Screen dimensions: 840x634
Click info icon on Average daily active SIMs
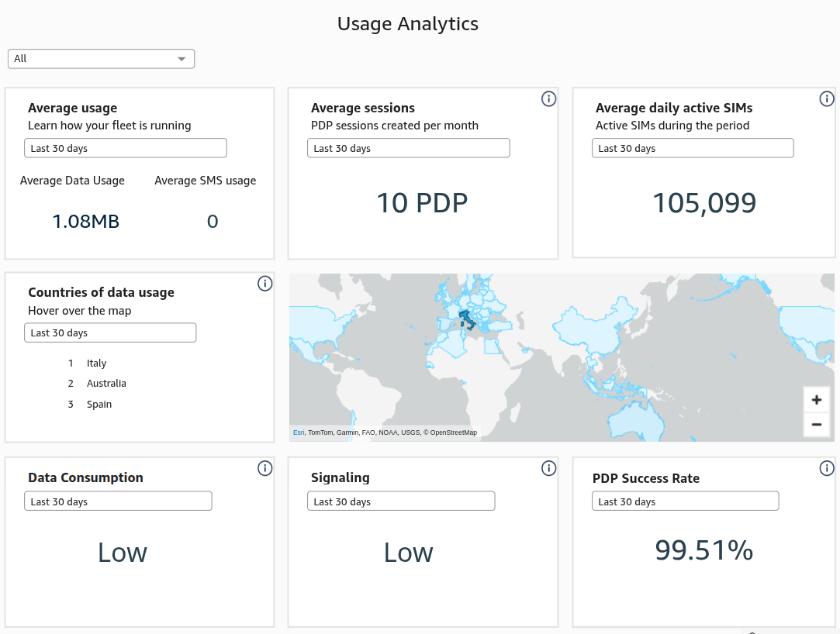827,98
